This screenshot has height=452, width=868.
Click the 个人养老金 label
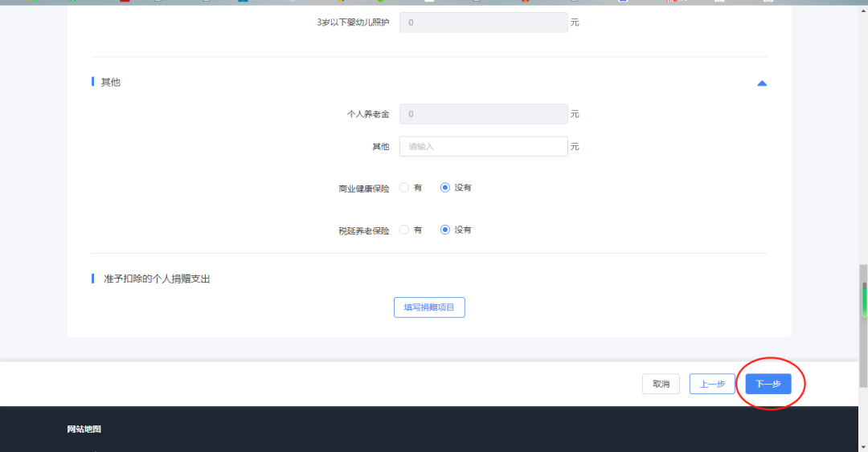point(368,114)
